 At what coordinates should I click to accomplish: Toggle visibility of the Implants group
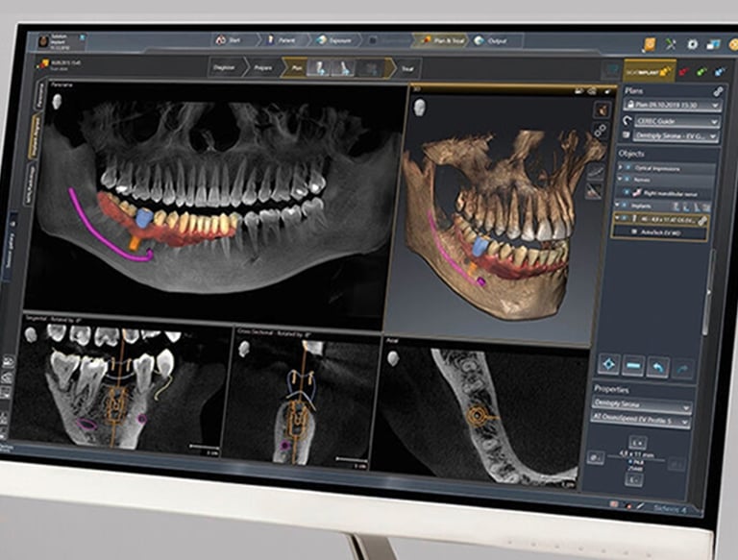[x=625, y=206]
